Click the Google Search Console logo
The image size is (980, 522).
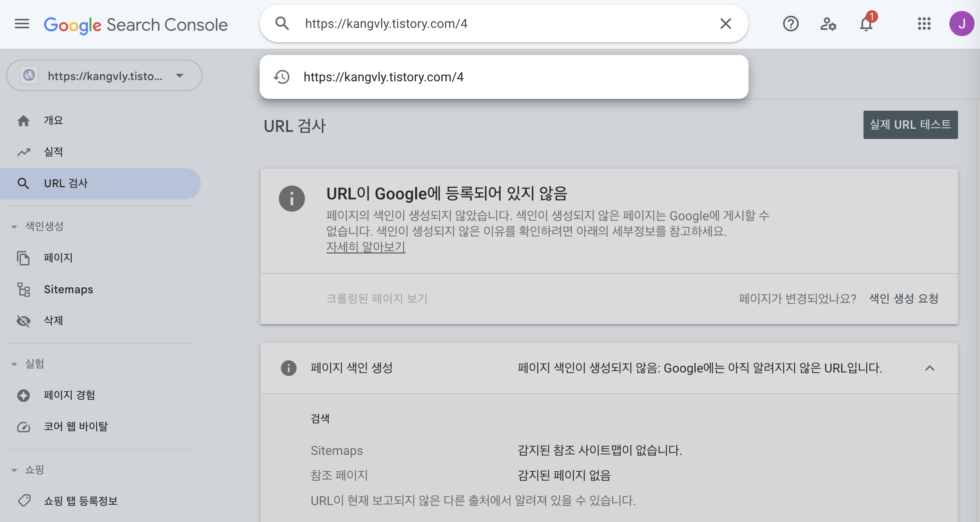(x=135, y=25)
